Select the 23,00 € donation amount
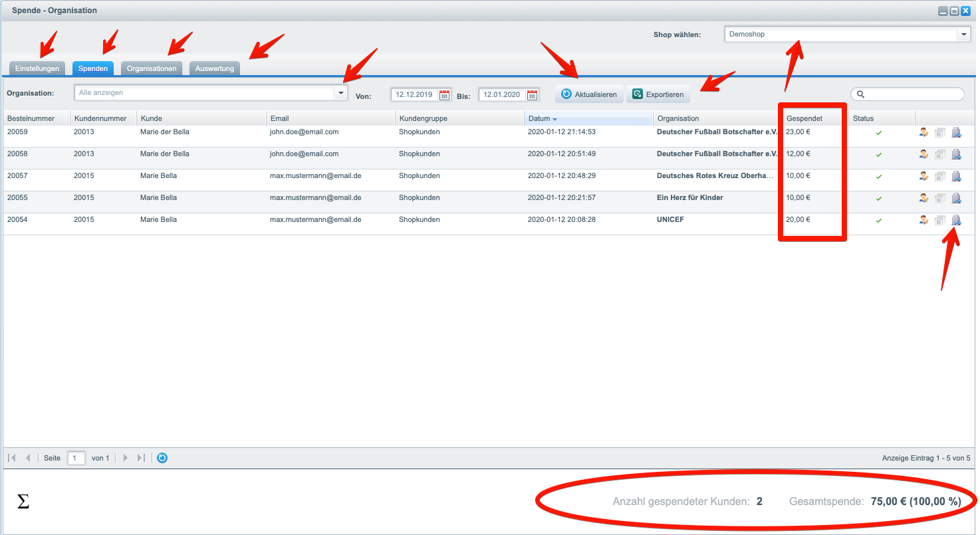The height and width of the screenshot is (535, 980). [798, 132]
